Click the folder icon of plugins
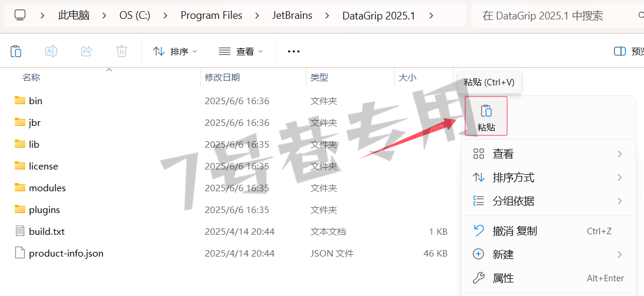The width and height of the screenshot is (644, 296). (20, 209)
